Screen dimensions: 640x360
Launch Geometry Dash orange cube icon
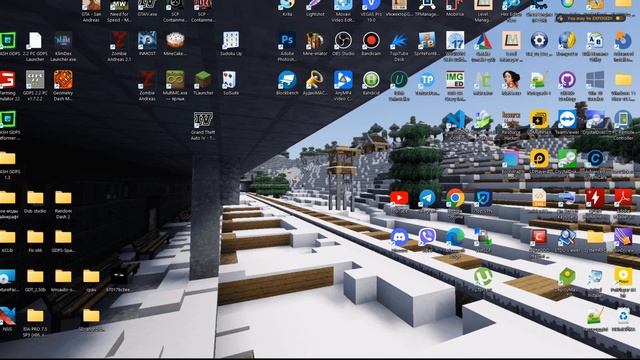[x=63, y=80]
